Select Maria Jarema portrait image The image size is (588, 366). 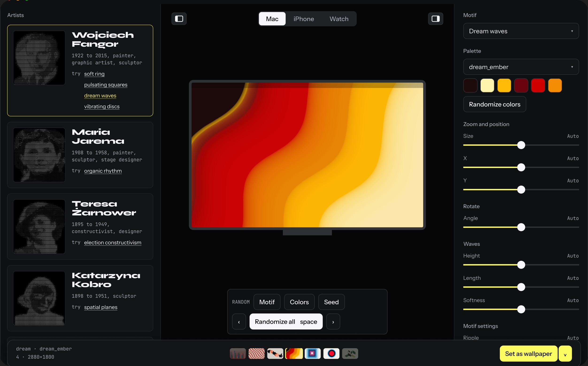coord(39,155)
